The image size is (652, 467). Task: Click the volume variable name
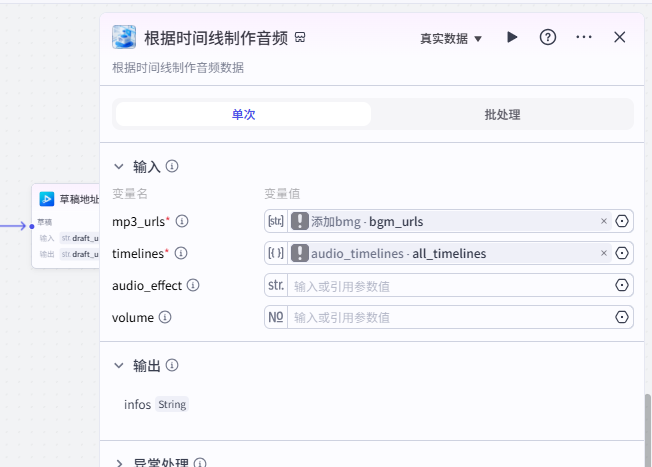(x=133, y=318)
